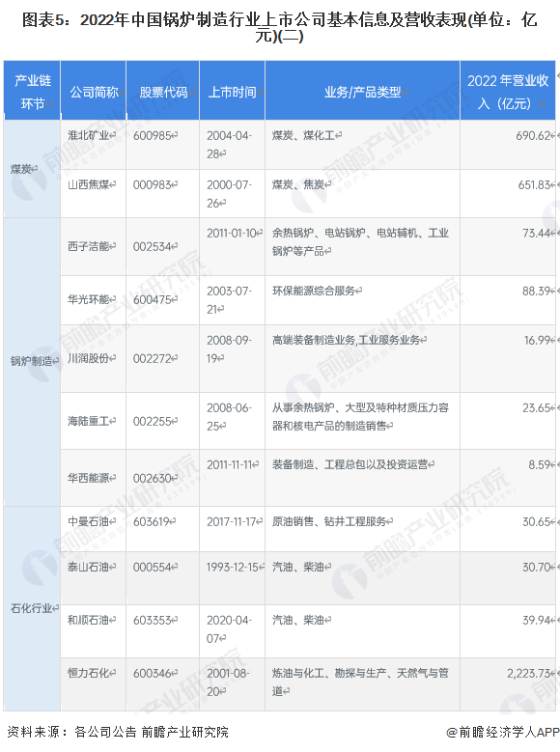The height and width of the screenshot is (752, 560).
Task: Click company name 华光环能
Action: (89, 300)
